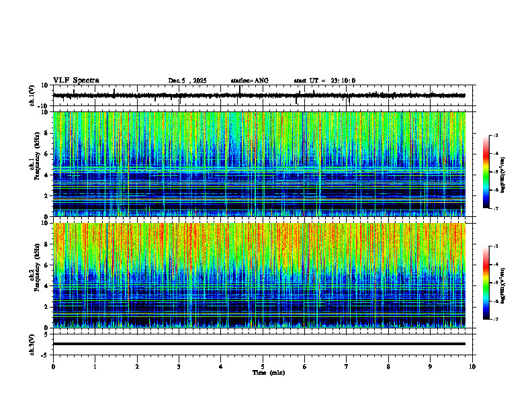
Task: Click the '6' tick on the time axis
Action: 305,367
